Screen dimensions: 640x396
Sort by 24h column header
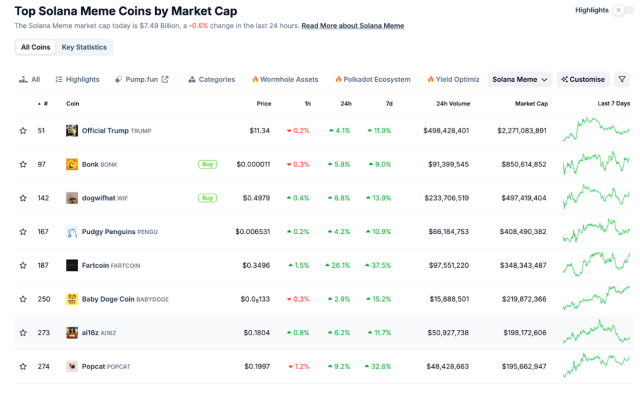tap(346, 104)
